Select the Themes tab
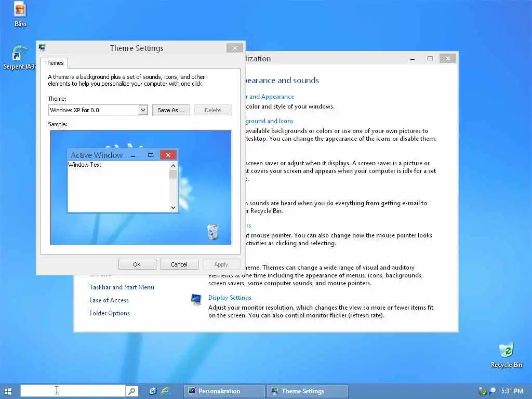532x399 pixels. 54,63
